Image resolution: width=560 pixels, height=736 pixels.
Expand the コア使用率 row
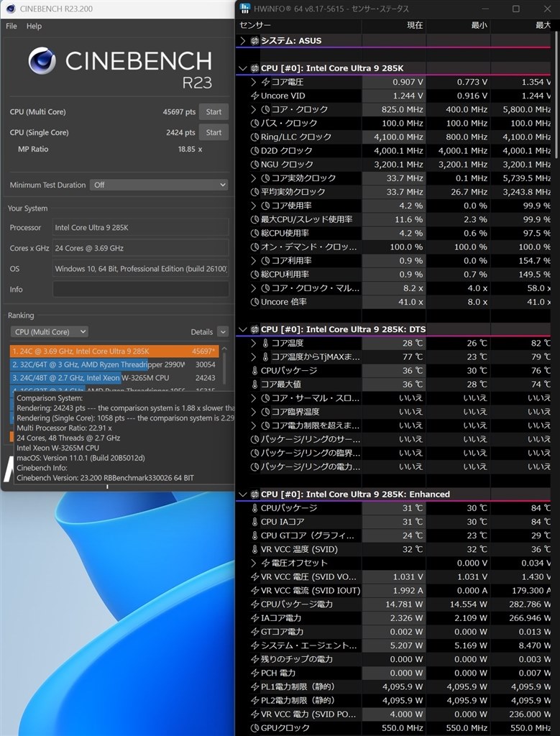[254, 206]
